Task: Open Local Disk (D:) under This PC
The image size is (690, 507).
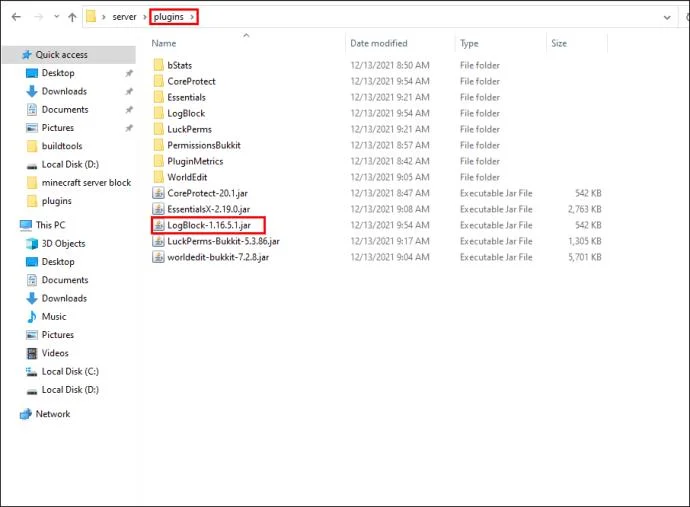Action: tap(70, 390)
